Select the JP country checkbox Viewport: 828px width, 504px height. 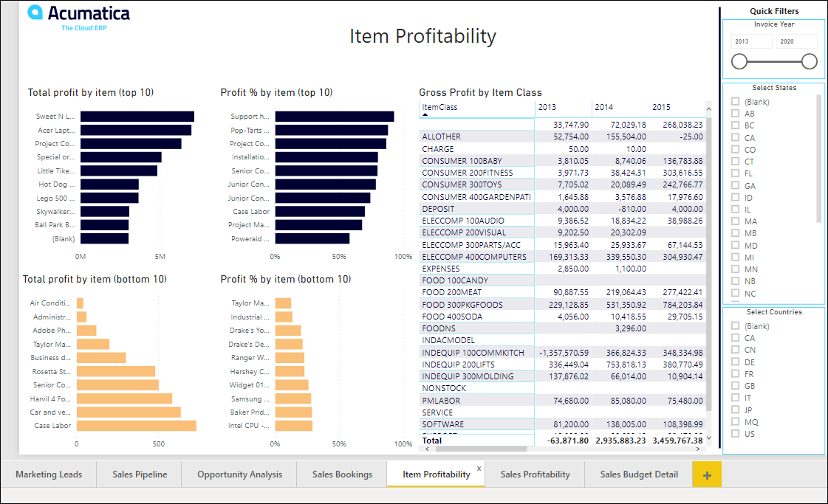click(735, 410)
